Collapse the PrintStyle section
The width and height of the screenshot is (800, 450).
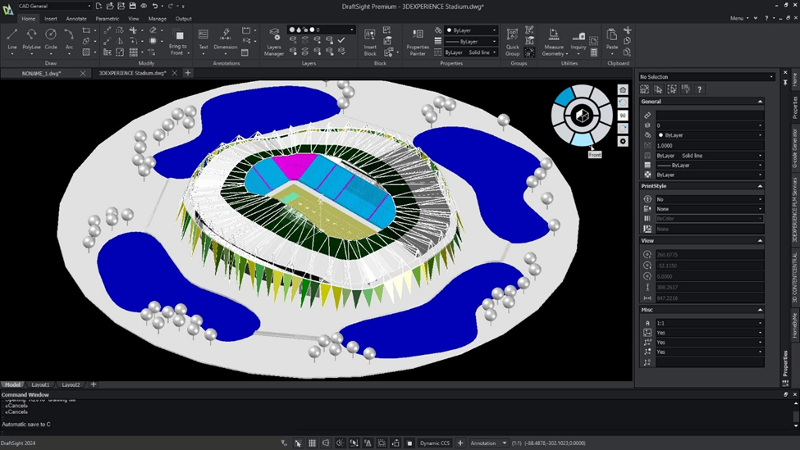tap(761, 185)
